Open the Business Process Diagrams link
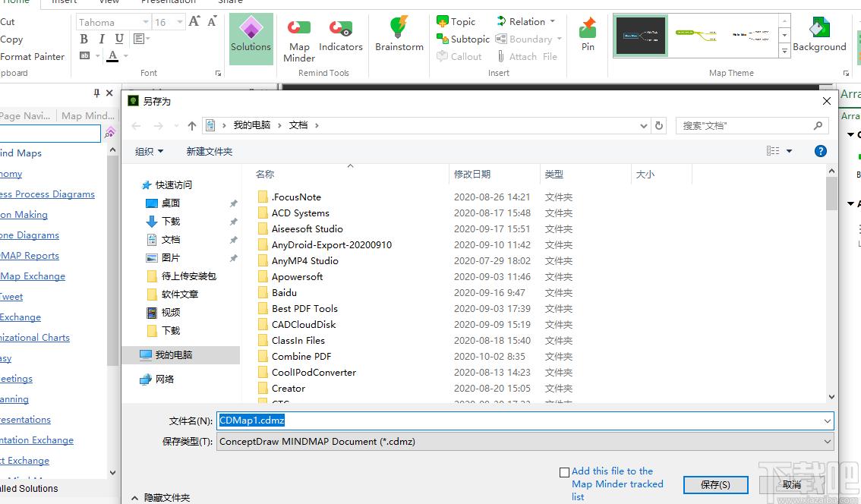This screenshot has width=861, height=504. 47,194
